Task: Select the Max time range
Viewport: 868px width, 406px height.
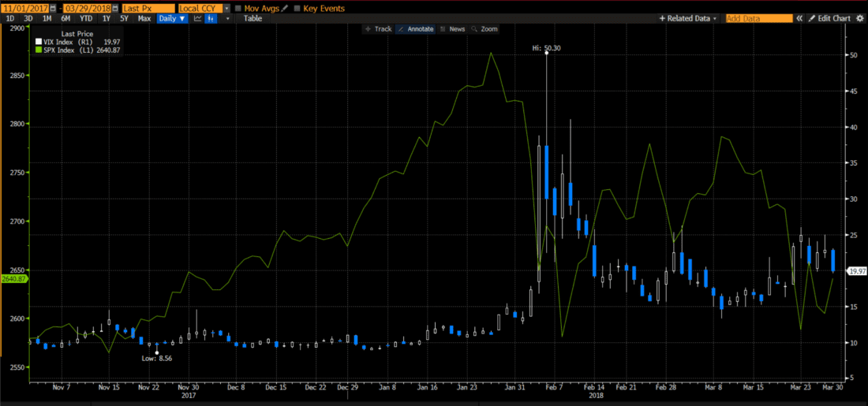Action: pyautogui.click(x=144, y=18)
